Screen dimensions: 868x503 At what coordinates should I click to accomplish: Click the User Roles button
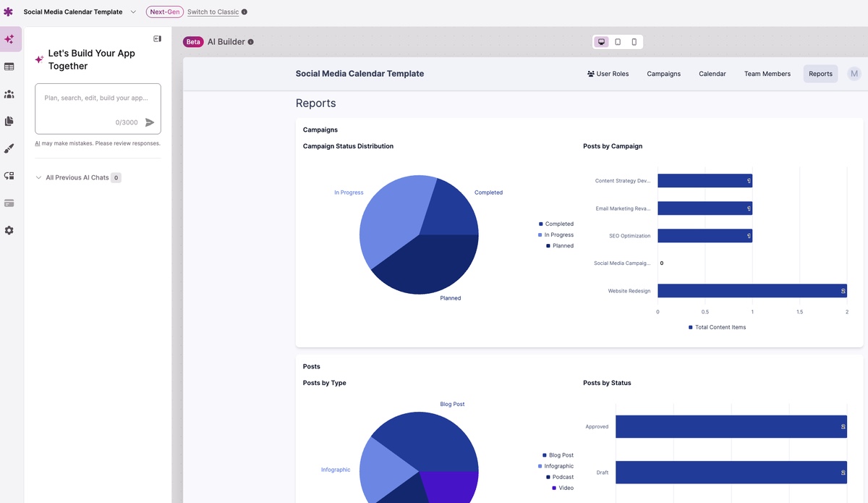click(x=608, y=74)
